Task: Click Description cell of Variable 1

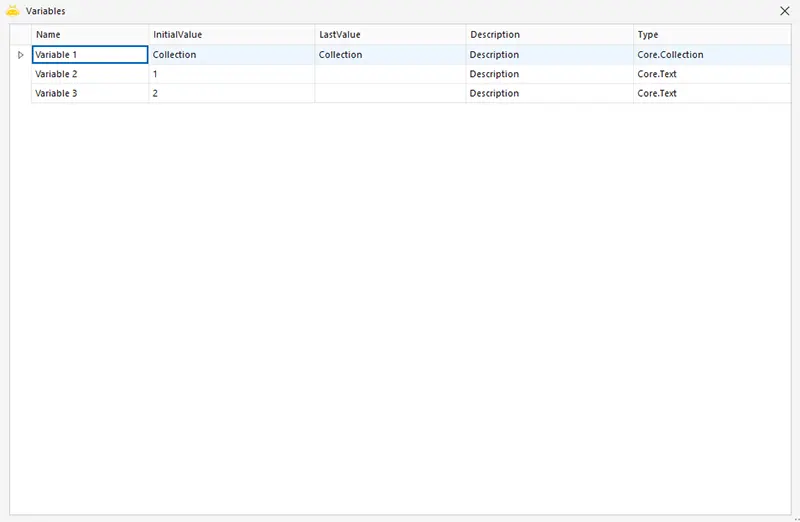Action: pos(549,55)
